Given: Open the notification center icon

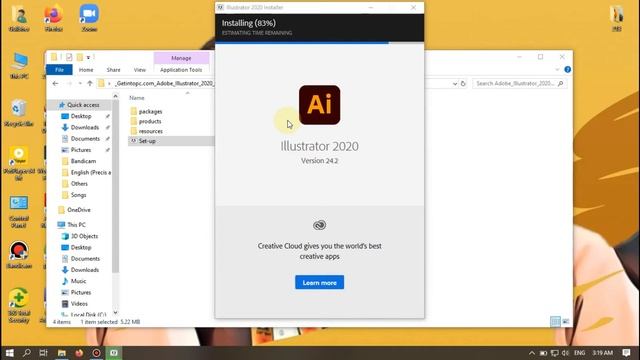Looking at the screenshot, I should tap(627, 353).
